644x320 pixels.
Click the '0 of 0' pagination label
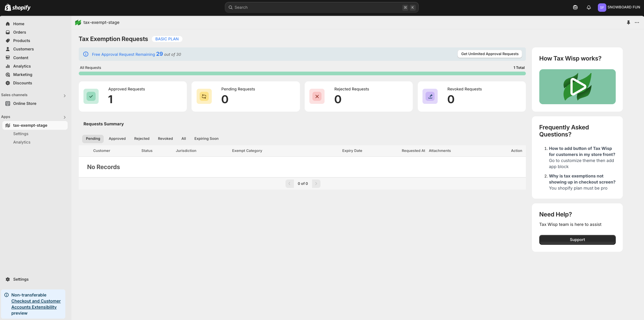coord(303,184)
